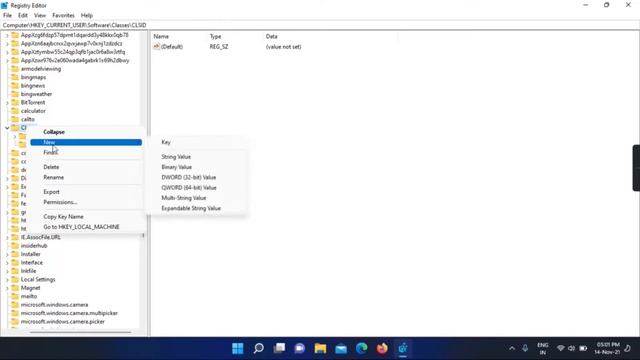
Task: Click the BitTorrent folder icon
Action: pyautogui.click(x=15, y=102)
